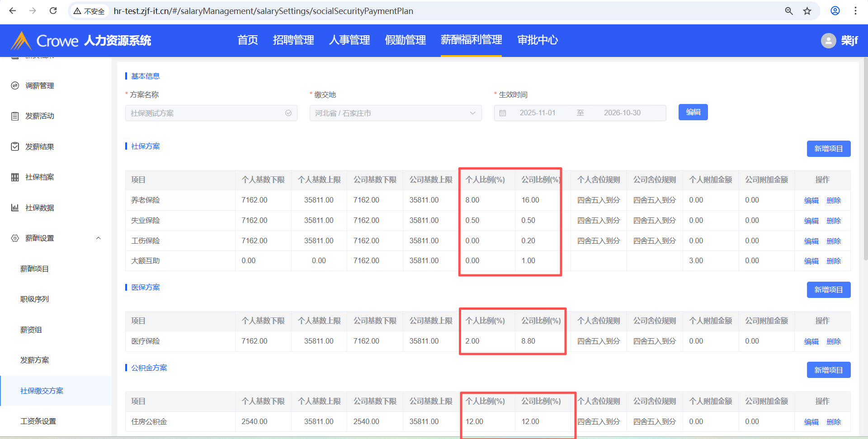Click 新增项目 in 社保方案 section
Viewport: 868px width, 439px height.
tap(828, 149)
